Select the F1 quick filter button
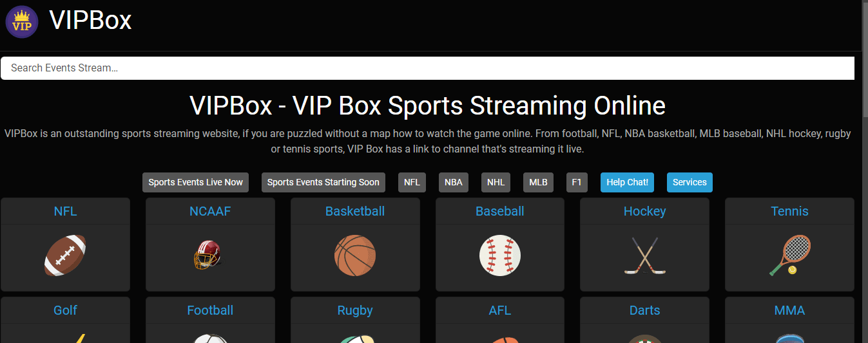This screenshot has width=868, height=343. (576, 182)
